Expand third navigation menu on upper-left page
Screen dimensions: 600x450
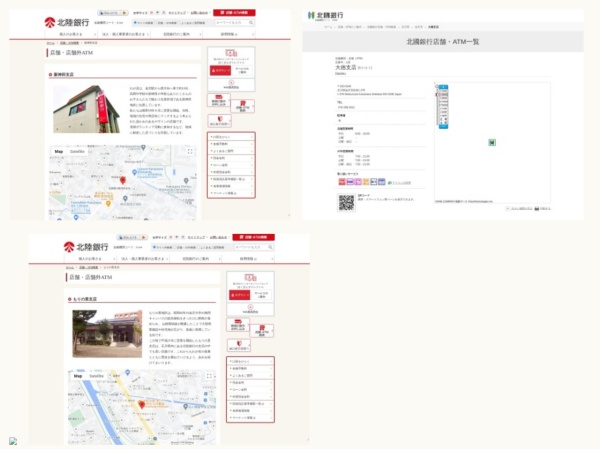[x=176, y=34]
